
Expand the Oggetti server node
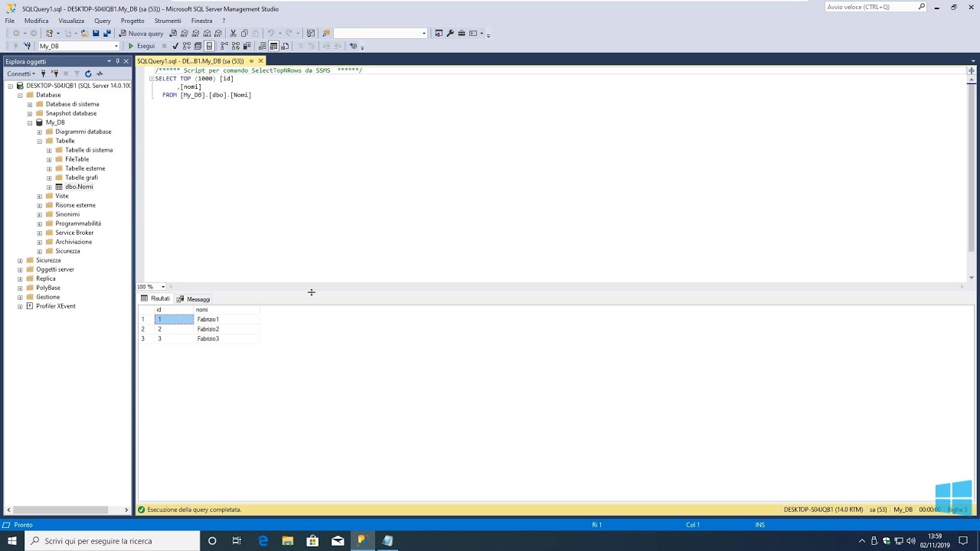coord(20,269)
